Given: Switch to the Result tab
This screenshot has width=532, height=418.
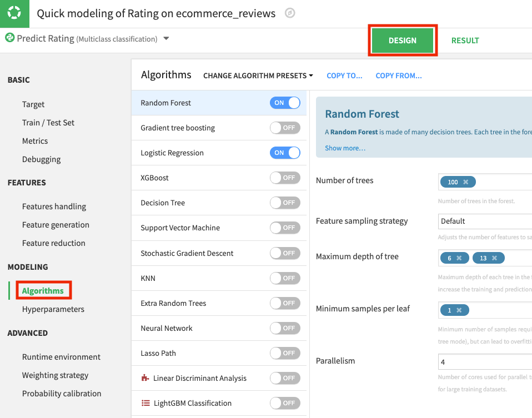Looking at the screenshot, I should coord(465,41).
